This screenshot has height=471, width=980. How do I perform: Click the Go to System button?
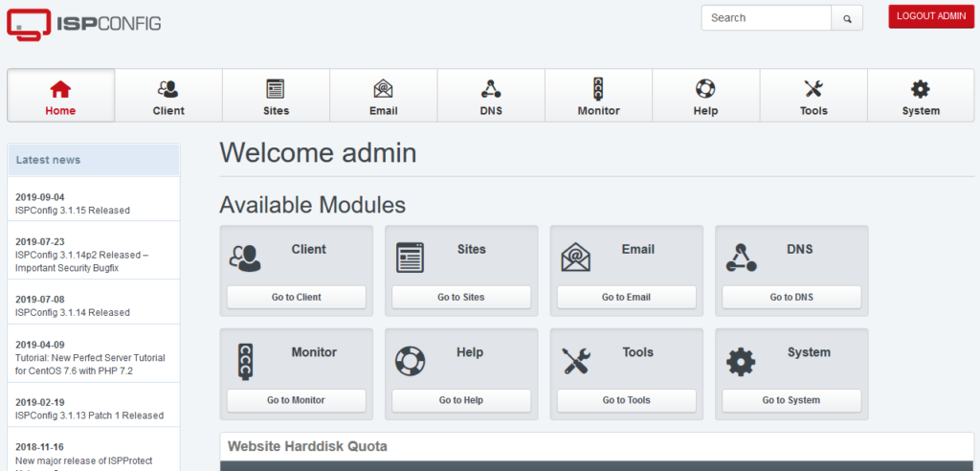[x=791, y=400]
